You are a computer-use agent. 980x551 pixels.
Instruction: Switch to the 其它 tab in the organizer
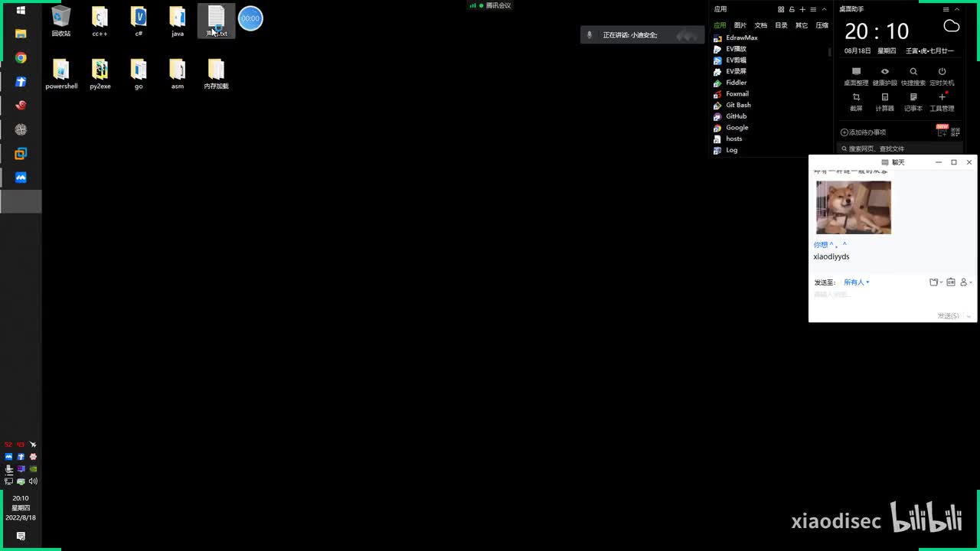point(802,25)
